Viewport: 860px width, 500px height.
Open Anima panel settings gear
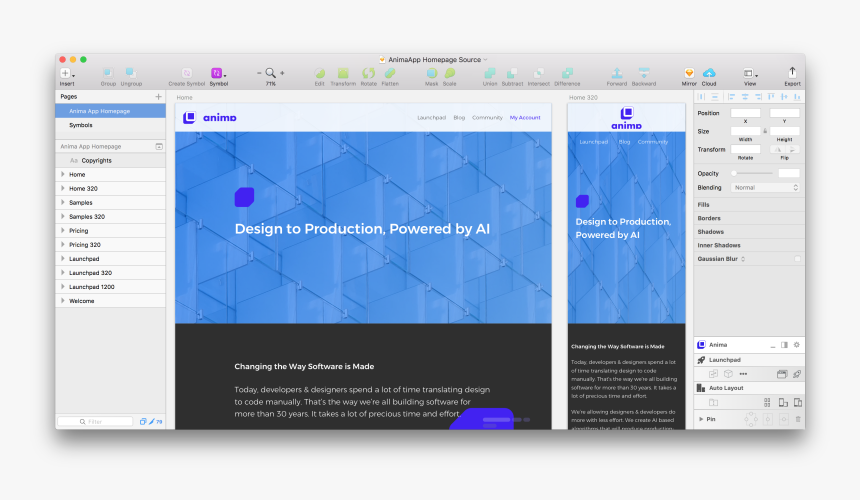pos(797,345)
